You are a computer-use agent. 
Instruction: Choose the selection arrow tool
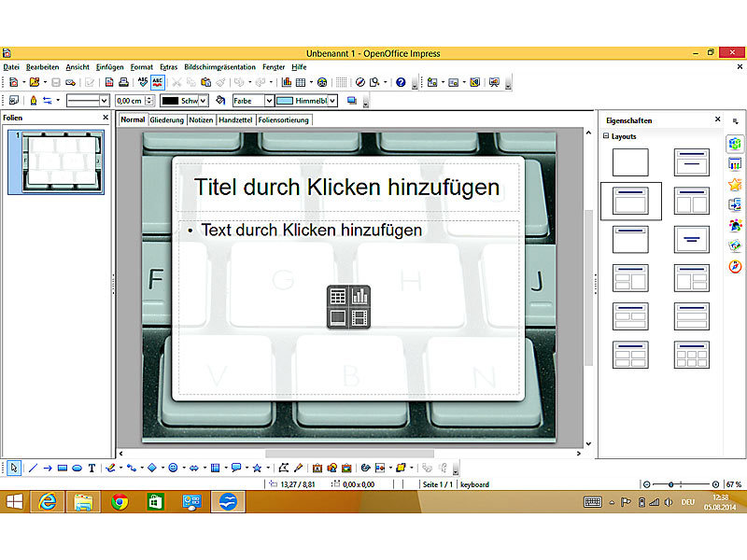pyautogui.click(x=14, y=469)
